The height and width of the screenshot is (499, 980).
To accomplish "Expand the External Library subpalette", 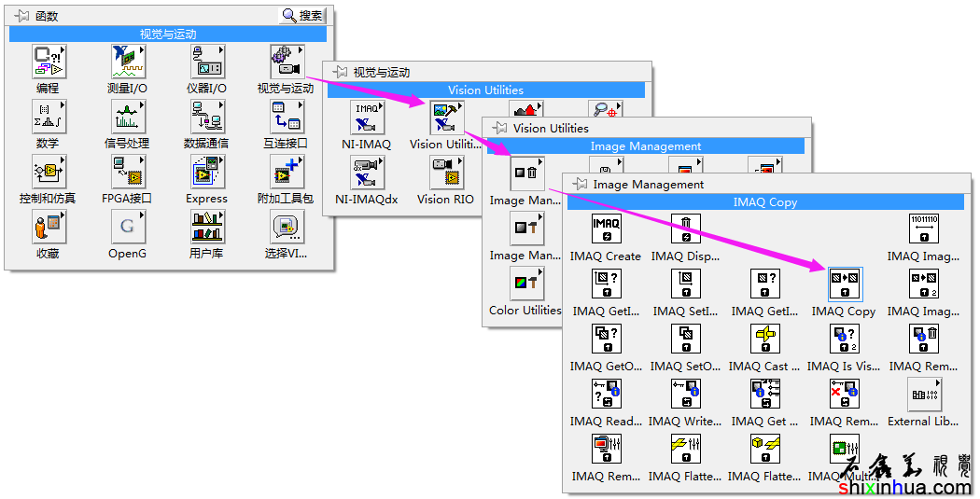I will point(924,395).
